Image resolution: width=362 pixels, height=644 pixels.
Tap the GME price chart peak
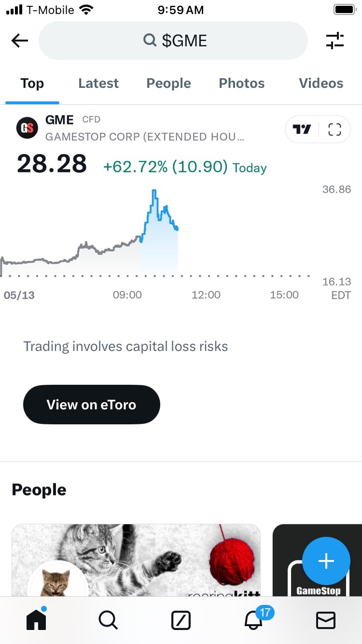pyautogui.click(x=154, y=191)
